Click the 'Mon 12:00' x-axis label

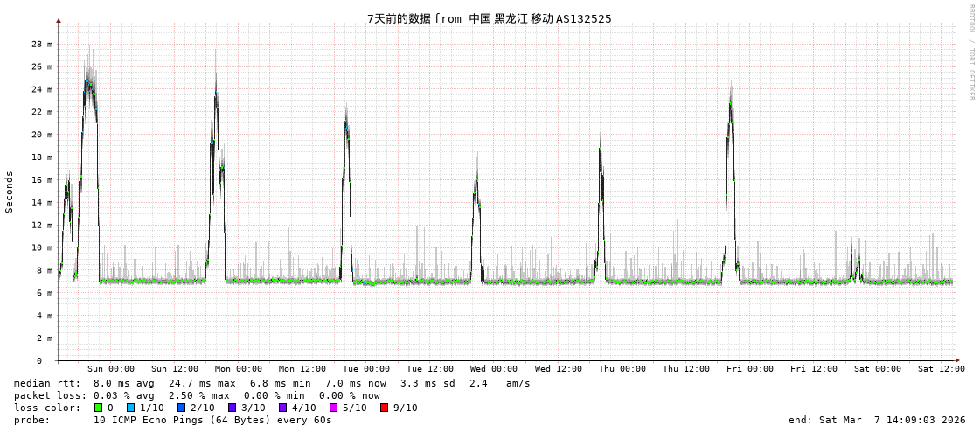302,369
